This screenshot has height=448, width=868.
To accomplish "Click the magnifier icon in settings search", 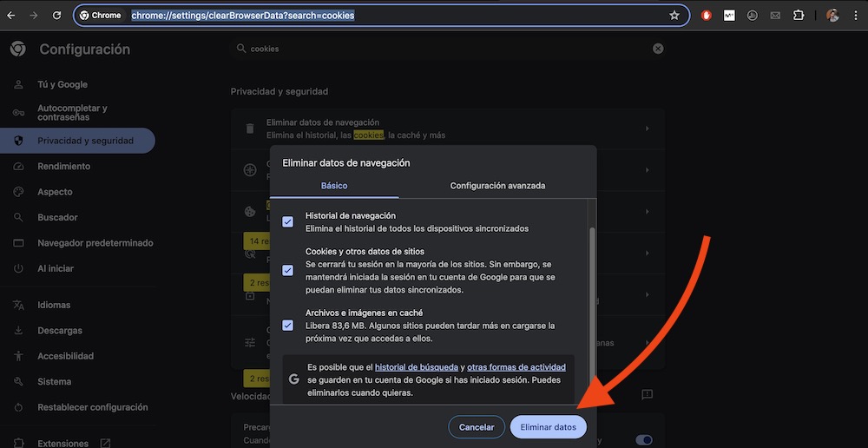I will pos(241,49).
